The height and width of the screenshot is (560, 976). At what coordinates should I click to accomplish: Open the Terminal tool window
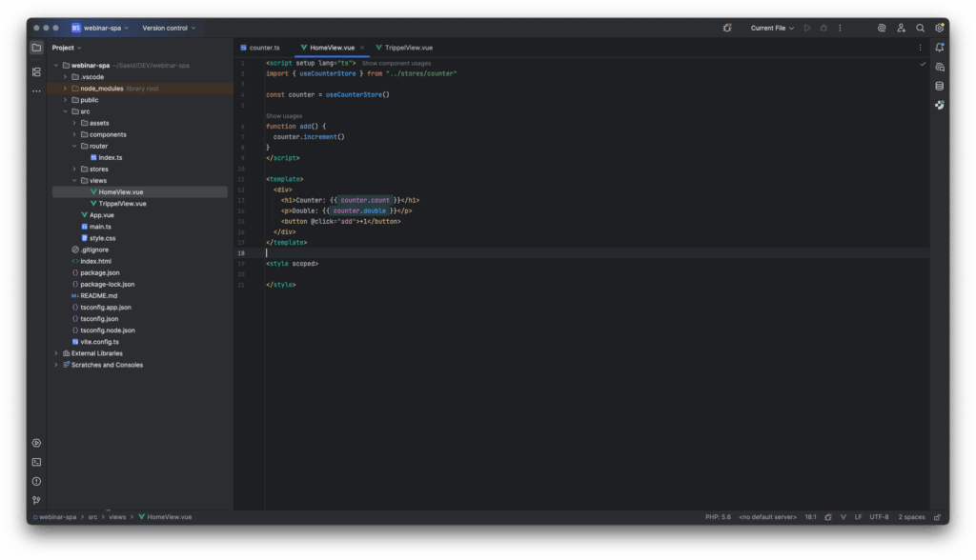[36, 462]
